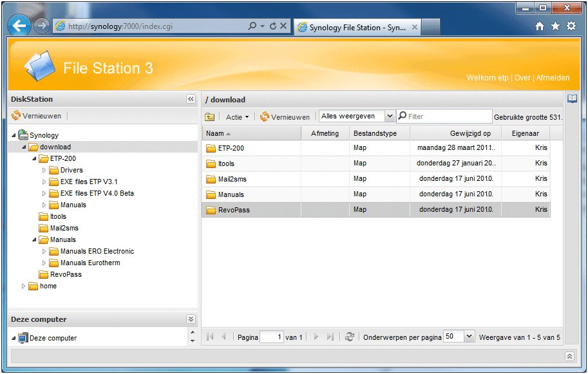588x374 pixels.
Task: Expand the bottom status bar chevron icon
Action: pyautogui.click(x=569, y=357)
